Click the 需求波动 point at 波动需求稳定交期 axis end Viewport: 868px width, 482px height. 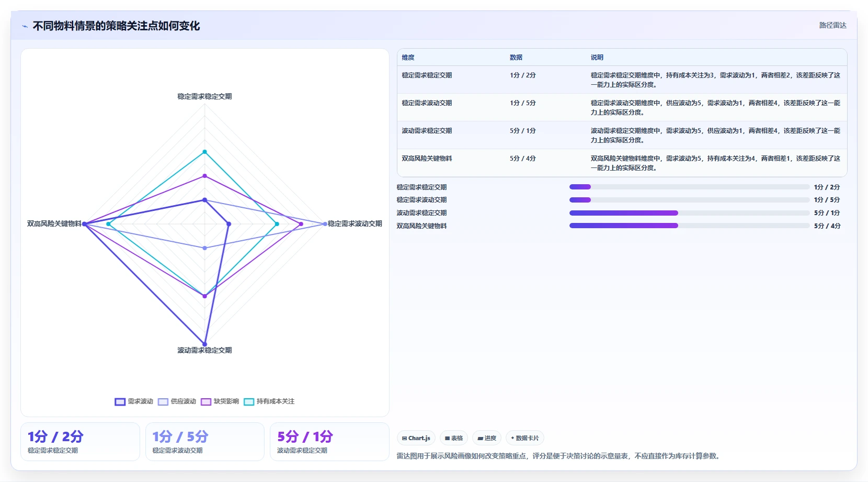pos(204,344)
